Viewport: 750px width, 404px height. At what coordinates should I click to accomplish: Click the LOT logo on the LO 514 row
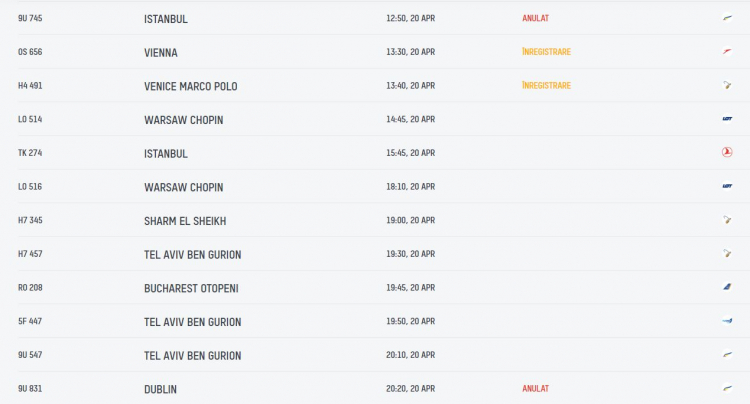[x=727, y=119]
